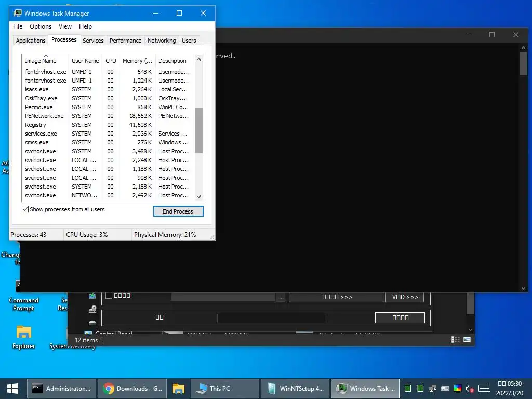This screenshot has height=399, width=532.
Task: Sort processes by CPU column
Action: click(111, 61)
